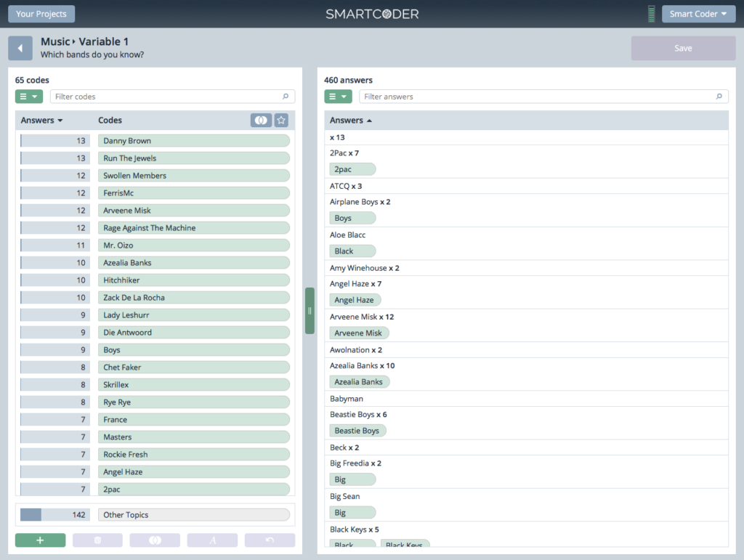Click the trash delete button below codes
The image size is (744, 560).
98,540
